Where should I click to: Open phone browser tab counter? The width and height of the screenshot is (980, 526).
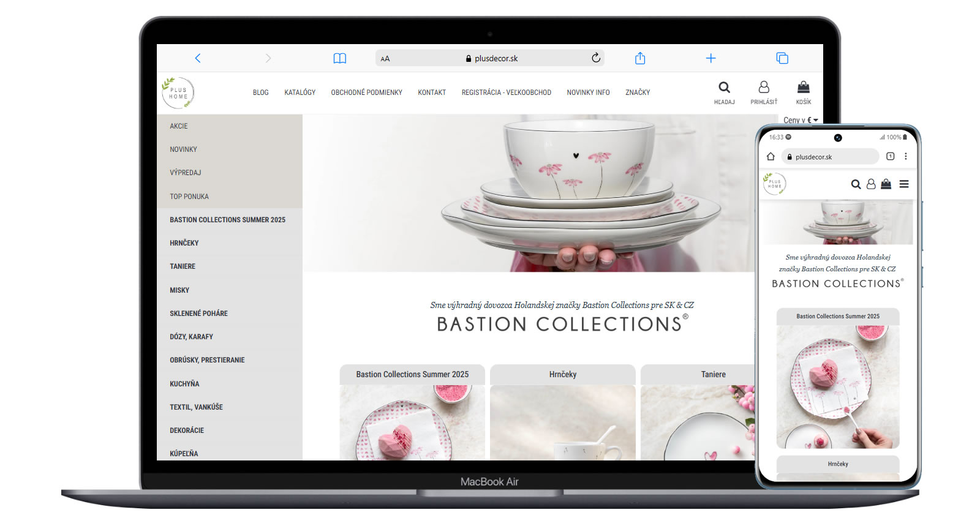(891, 156)
